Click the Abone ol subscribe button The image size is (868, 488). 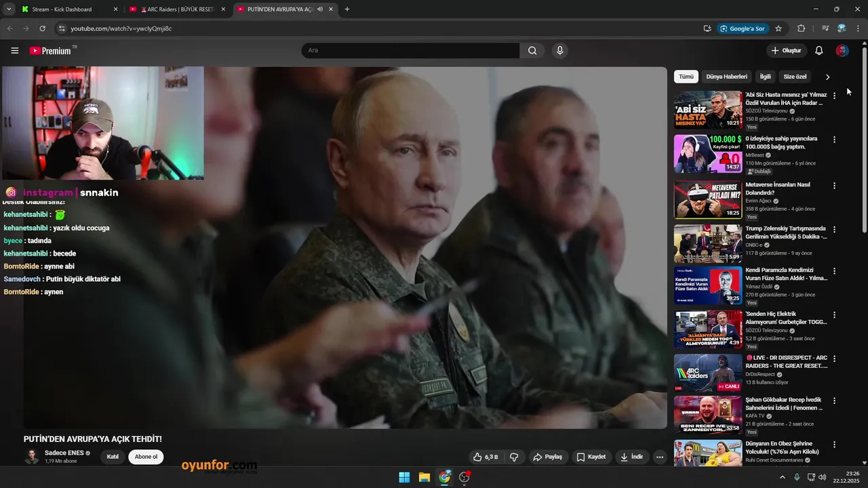click(146, 457)
